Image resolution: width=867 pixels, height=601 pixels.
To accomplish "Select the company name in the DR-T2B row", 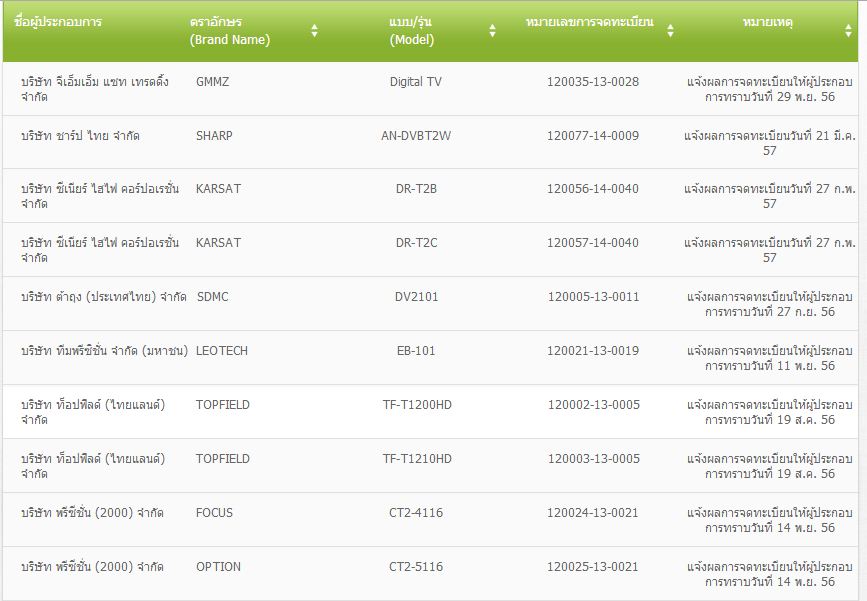I will (100, 196).
